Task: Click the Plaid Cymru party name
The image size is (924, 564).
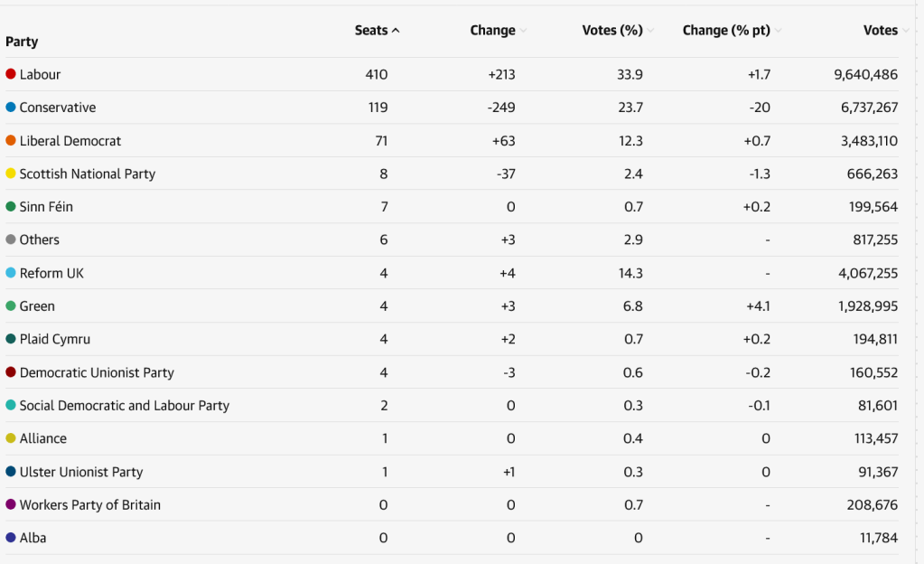Action: click(x=55, y=339)
